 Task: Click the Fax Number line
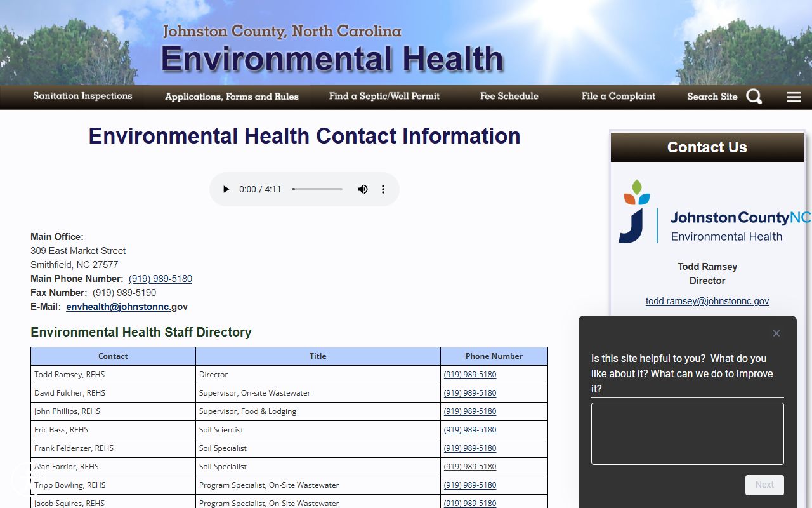pos(93,293)
